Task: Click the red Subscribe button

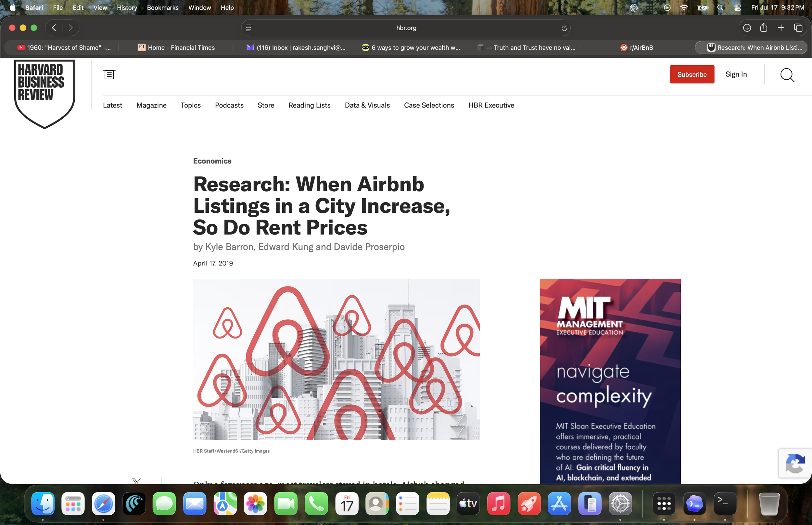Action: pos(692,74)
